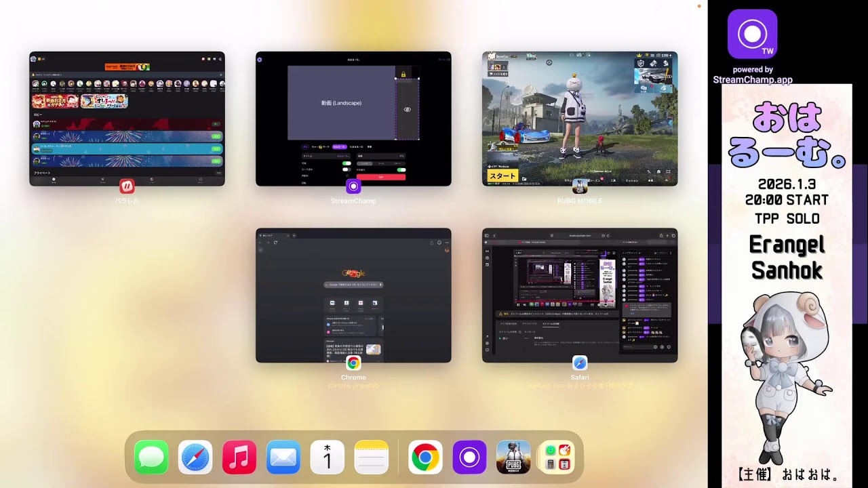Tap the StreamChamp icon below its card

pos(353,186)
